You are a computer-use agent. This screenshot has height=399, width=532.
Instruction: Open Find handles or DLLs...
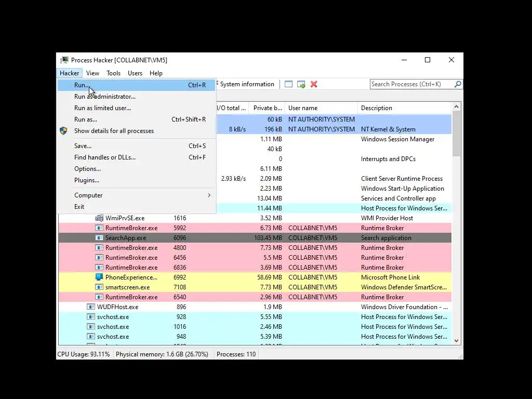pyautogui.click(x=137, y=157)
